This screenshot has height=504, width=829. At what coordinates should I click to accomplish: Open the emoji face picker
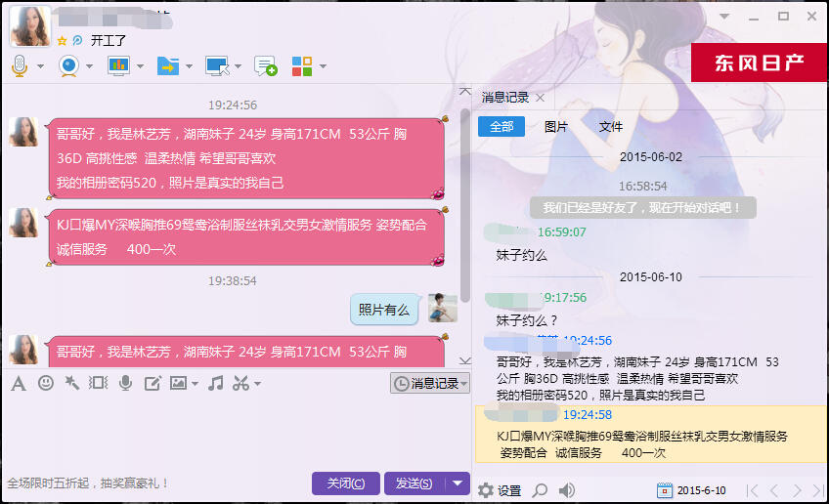[x=46, y=383]
